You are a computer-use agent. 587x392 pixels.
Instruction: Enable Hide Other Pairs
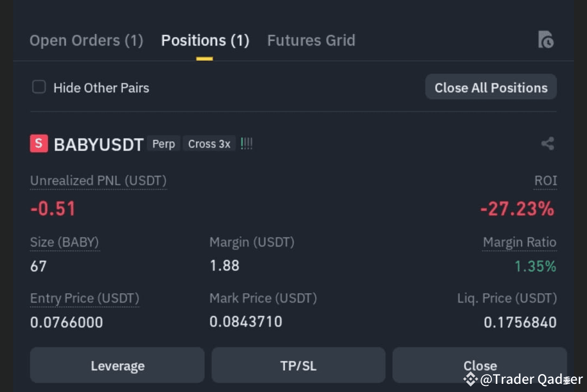pyautogui.click(x=39, y=86)
